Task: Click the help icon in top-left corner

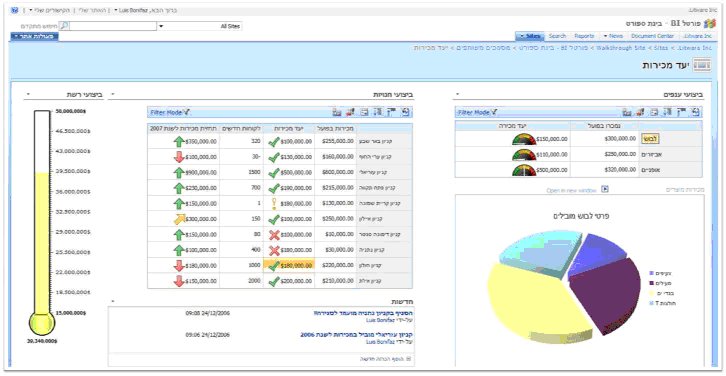Action: [14, 10]
